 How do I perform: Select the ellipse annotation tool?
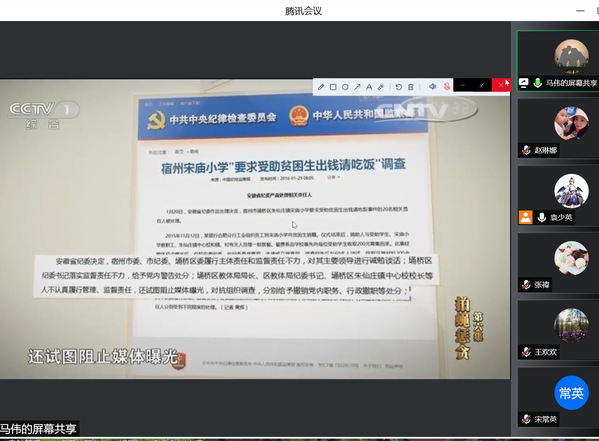tap(345, 87)
